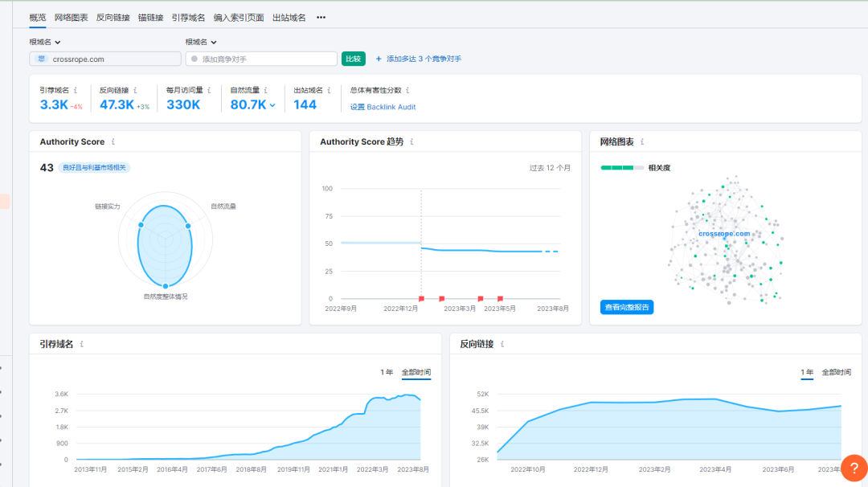Screen dimensions: 868x487
Task: Select the 锚链接 tab
Action: 150,18
